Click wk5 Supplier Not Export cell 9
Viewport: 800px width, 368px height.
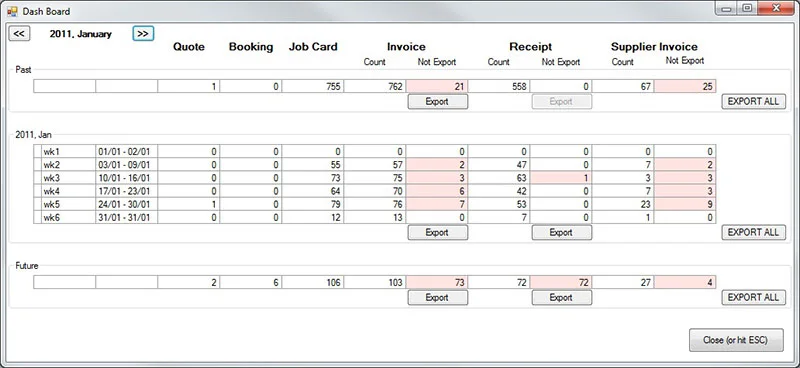point(685,205)
